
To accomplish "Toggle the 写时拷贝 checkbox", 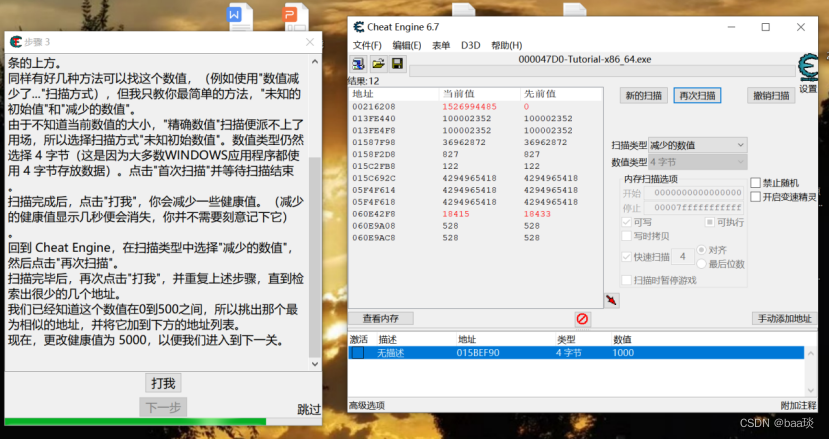I will (626, 236).
